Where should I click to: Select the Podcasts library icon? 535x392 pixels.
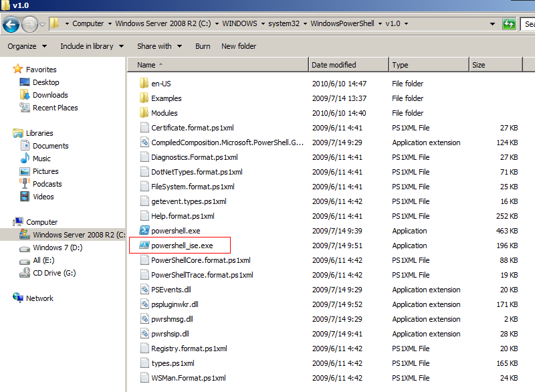pos(25,183)
